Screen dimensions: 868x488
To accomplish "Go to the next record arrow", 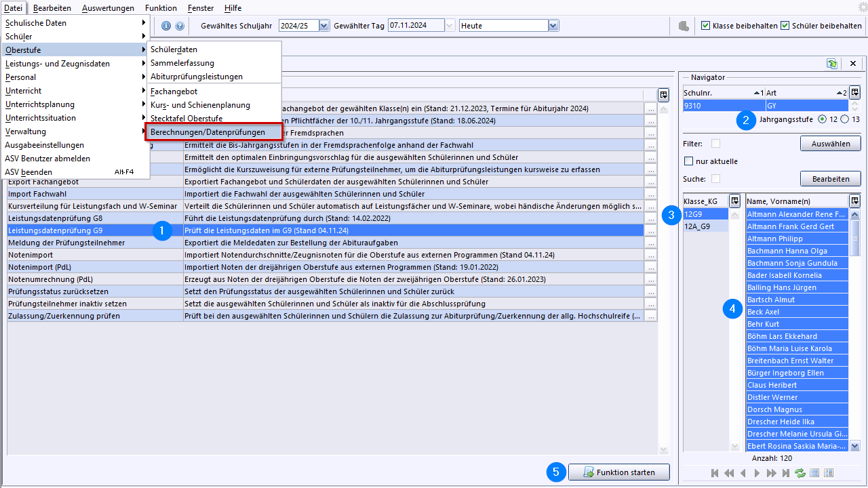I will click(757, 473).
